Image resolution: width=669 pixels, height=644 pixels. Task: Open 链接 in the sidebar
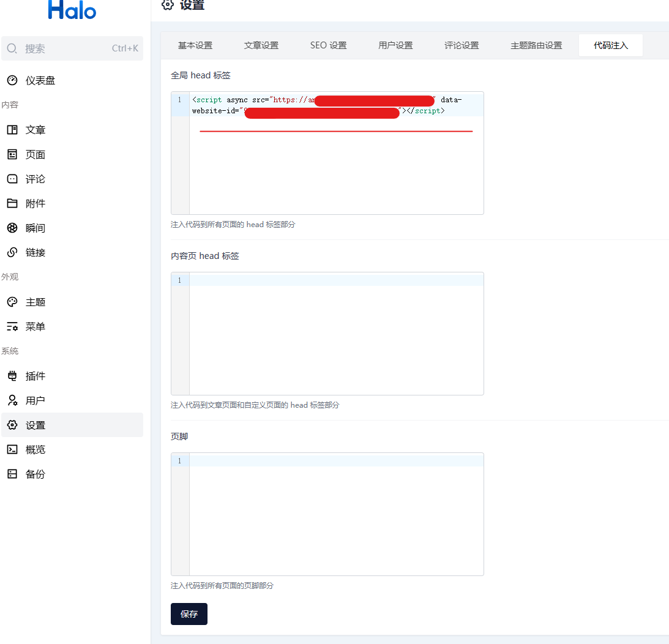[72, 253]
